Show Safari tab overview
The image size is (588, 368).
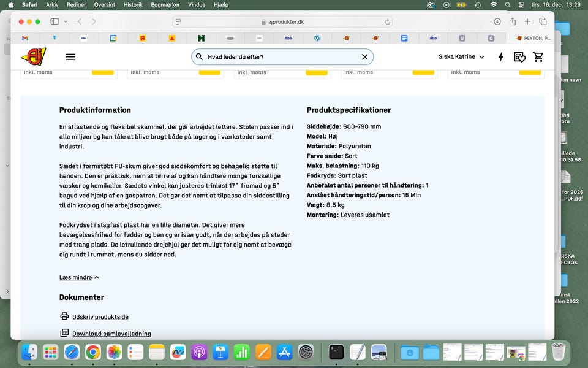coord(543,21)
